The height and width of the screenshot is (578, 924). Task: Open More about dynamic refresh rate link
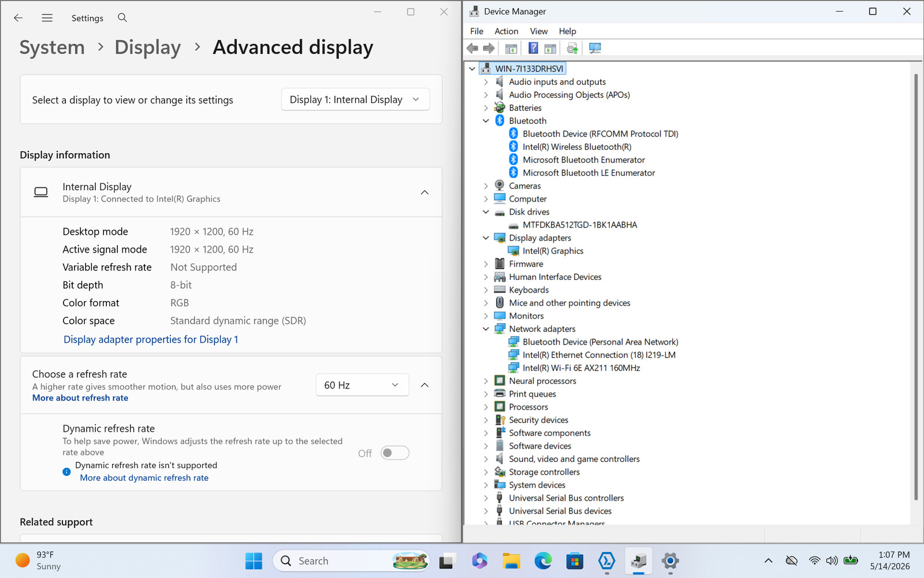[x=144, y=477]
